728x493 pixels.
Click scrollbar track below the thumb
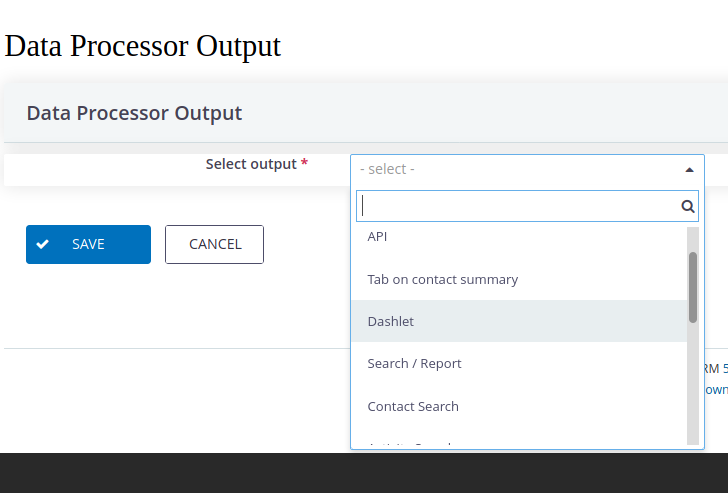[x=693, y=384]
